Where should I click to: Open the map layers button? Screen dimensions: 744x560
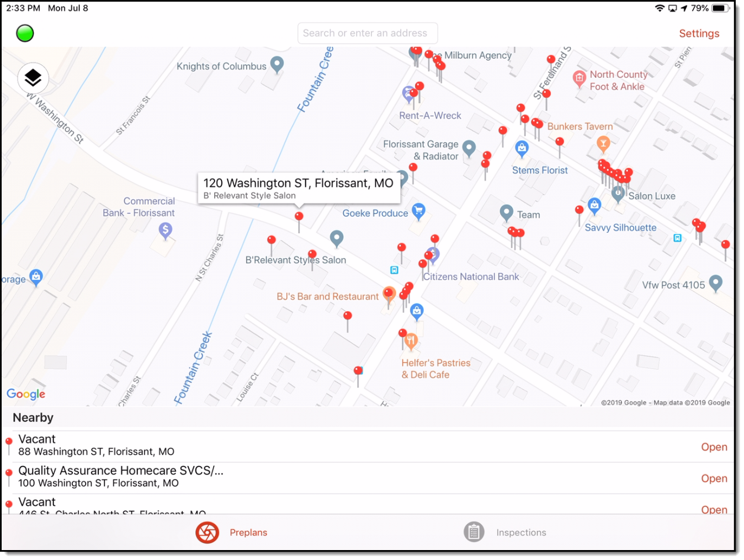[x=33, y=78]
